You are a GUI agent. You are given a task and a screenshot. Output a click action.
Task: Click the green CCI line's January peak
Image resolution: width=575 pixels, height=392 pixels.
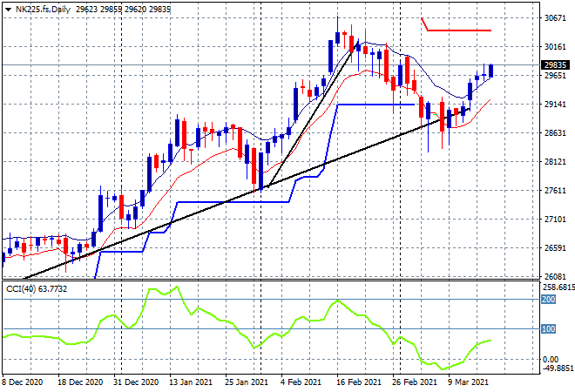[x=177, y=287]
